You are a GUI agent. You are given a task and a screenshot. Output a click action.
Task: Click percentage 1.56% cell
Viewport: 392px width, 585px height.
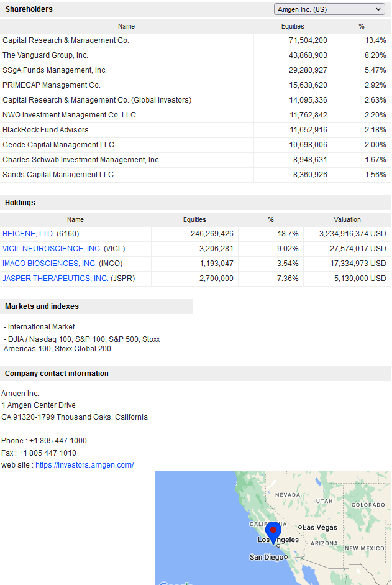pyautogui.click(x=376, y=175)
